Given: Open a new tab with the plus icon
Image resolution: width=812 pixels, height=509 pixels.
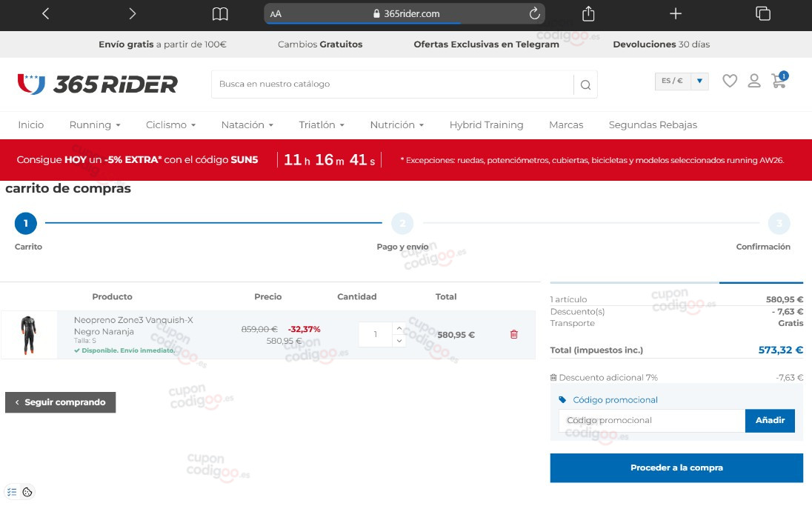Looking at the screenshot, I should (x=675, y=13).
